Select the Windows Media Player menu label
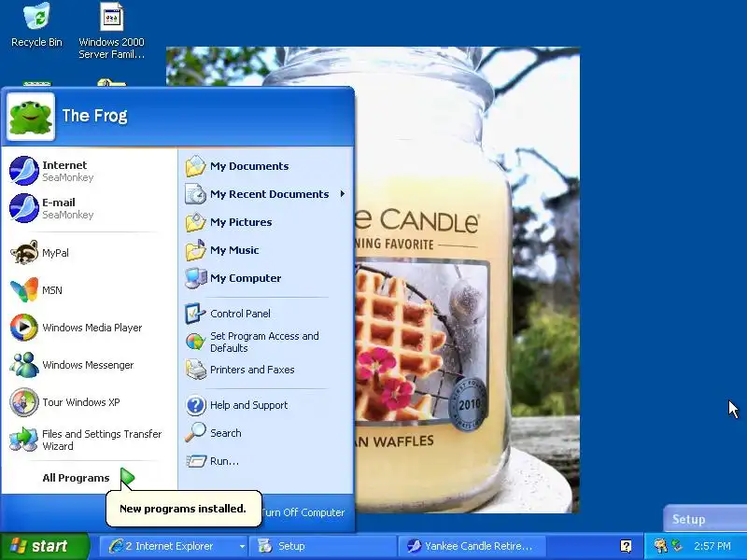This screenshot has height=560, width=747. 92,328
